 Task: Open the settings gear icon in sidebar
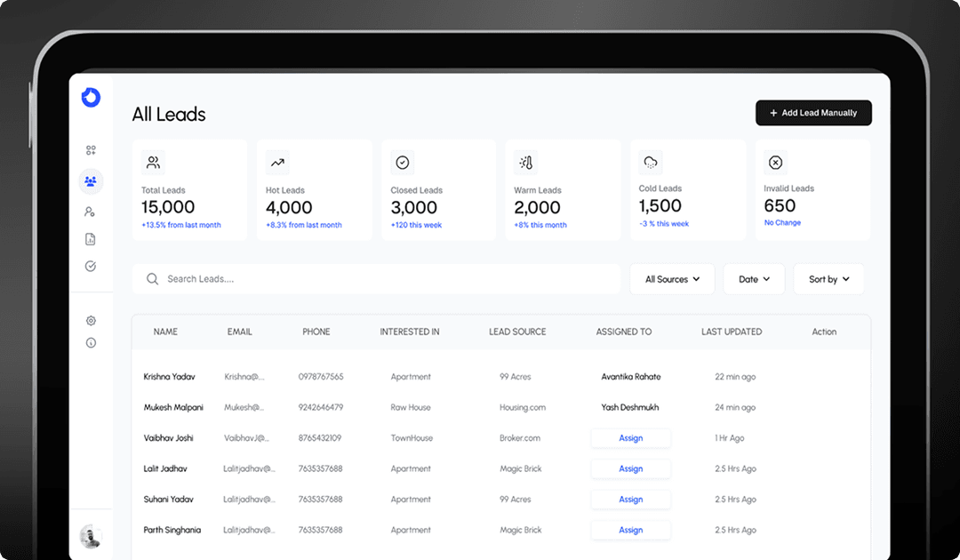click(x=91, y=321)
